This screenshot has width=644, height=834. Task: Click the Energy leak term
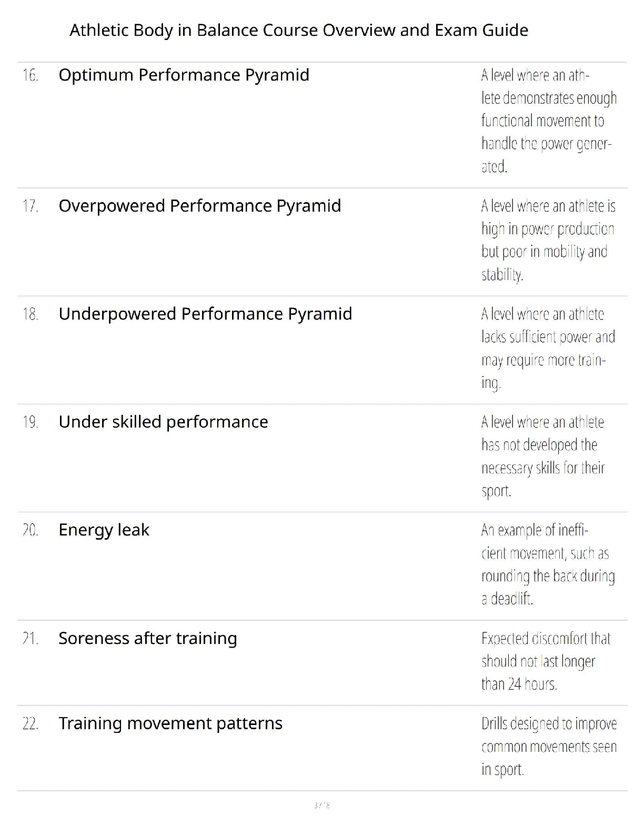click(104, 530)
